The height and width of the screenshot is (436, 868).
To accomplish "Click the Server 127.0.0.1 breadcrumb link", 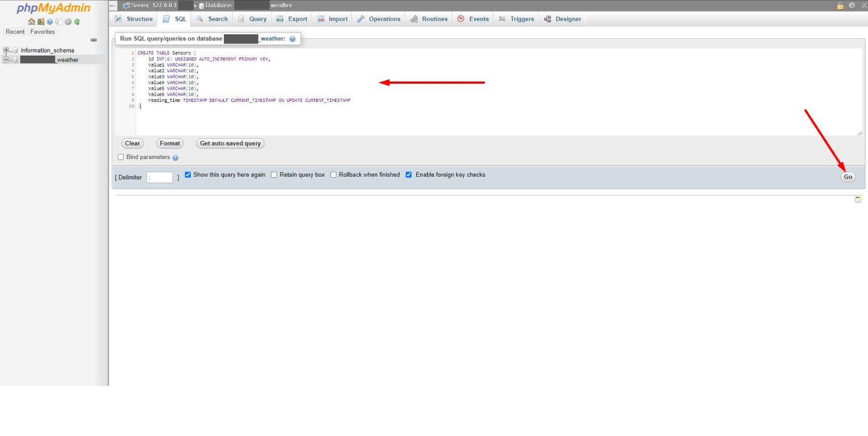I will 162,6.
